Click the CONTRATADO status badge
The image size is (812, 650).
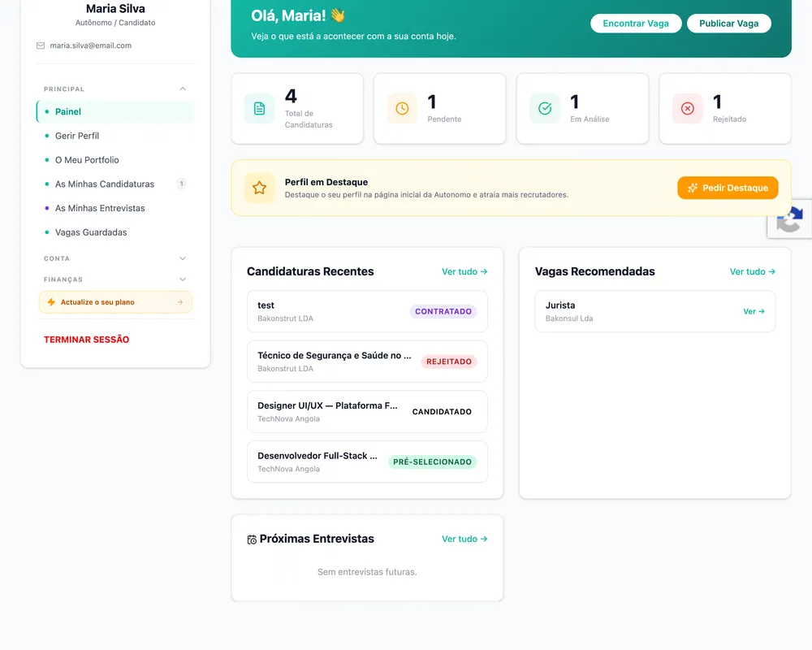[x=443, y=311]
